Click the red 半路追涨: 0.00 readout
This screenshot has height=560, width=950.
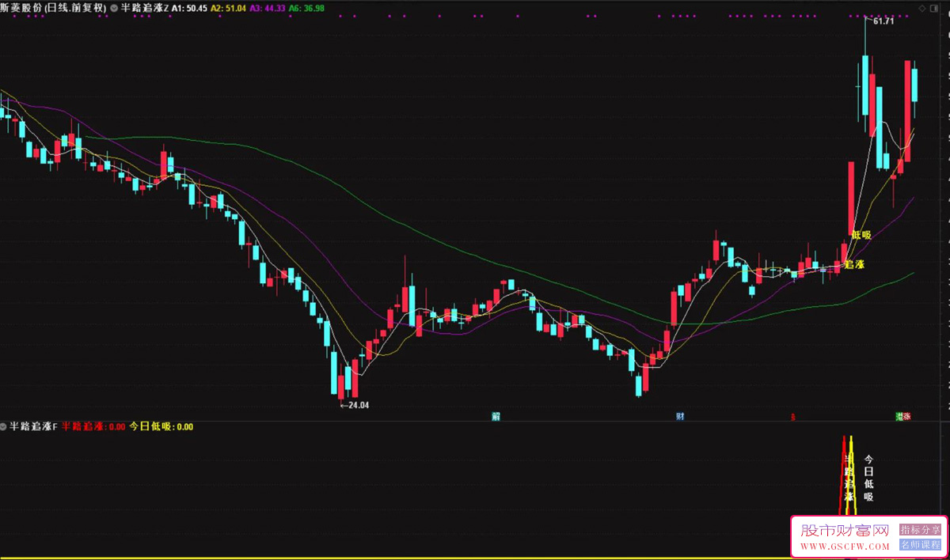pyautogui.click(x=93, y=426)
